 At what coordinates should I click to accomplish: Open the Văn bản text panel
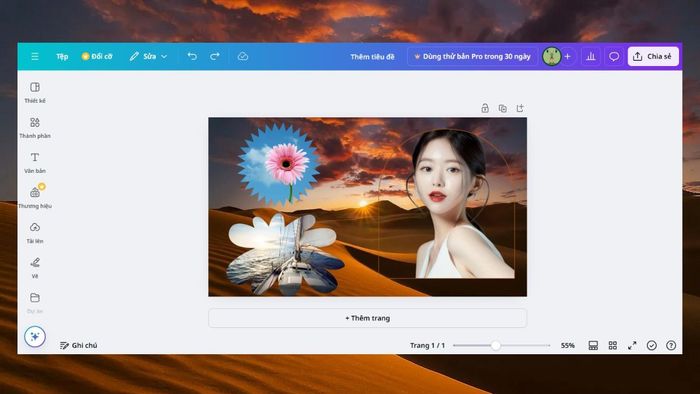click(35, 163)
